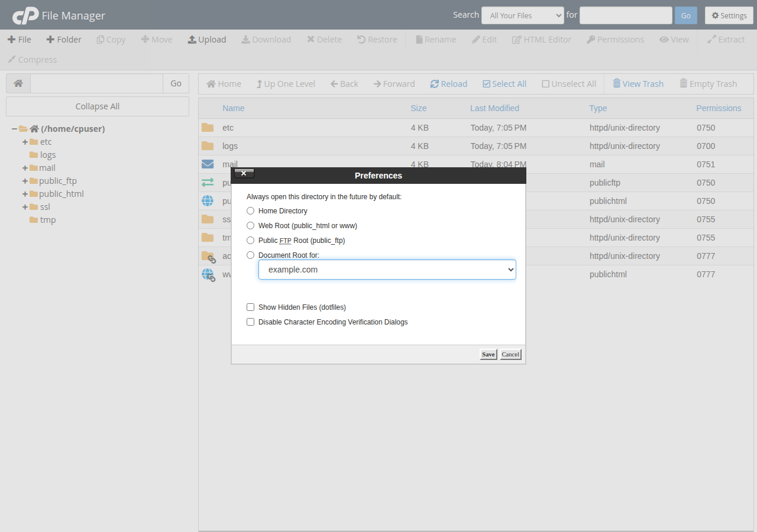
Task: Open the example.com domain dropdown
Action: coord(387,270)
